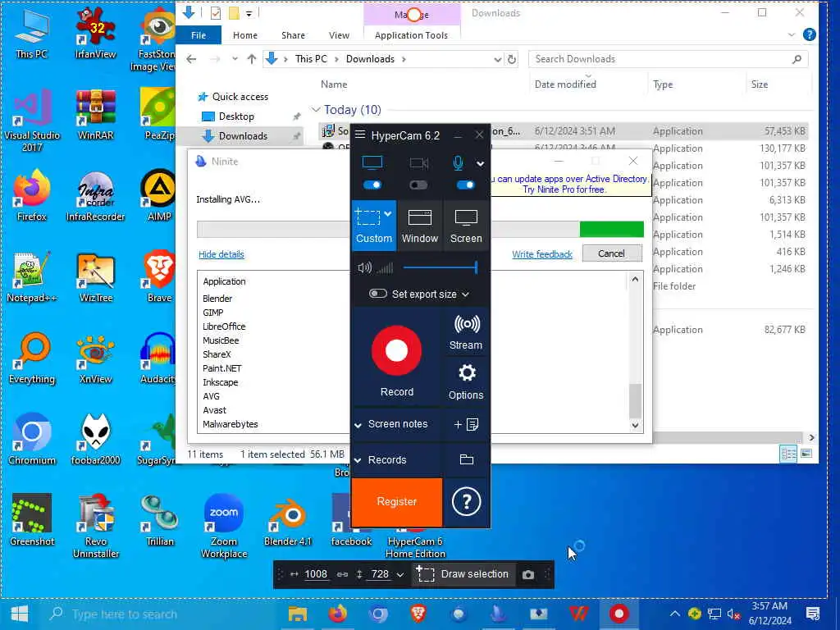
Task: Choose Screen capture mode
Action: [x=466, y=226]
